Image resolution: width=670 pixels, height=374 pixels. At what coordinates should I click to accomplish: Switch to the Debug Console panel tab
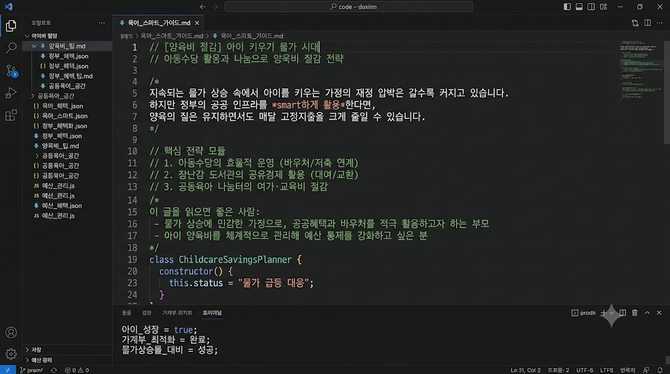pyautogui.click(x=177, y=313)
